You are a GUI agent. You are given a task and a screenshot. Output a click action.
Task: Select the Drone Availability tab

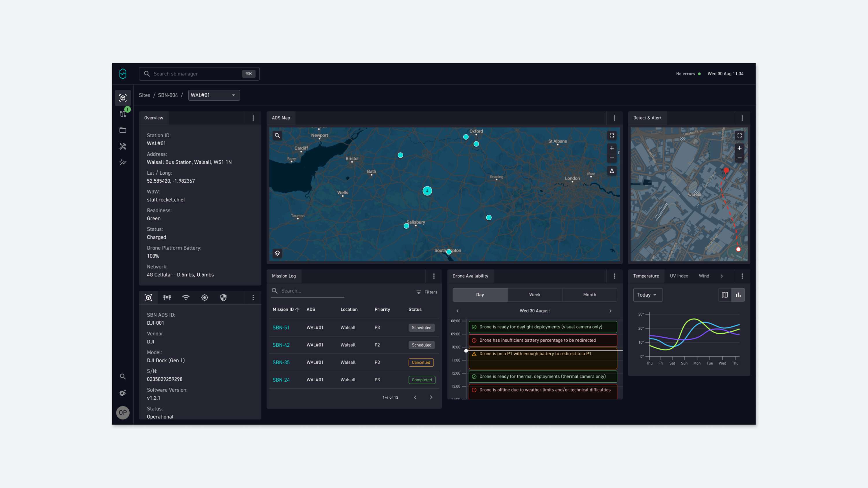click(x=470, y=276)
